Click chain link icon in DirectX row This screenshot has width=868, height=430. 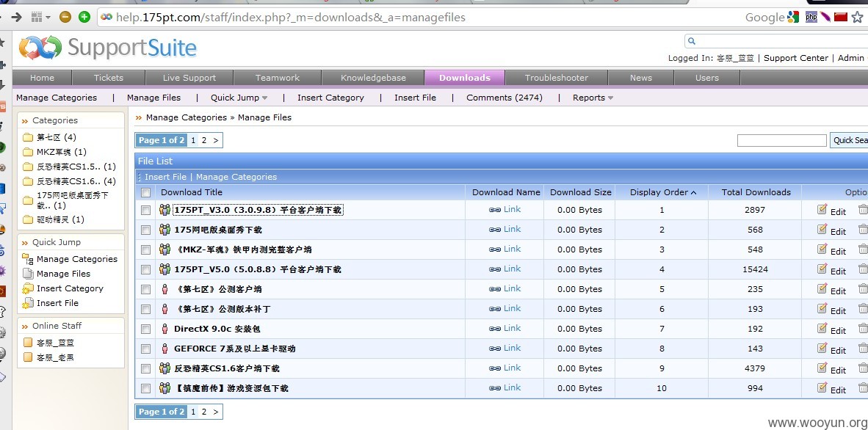click(x=495, y=329)
